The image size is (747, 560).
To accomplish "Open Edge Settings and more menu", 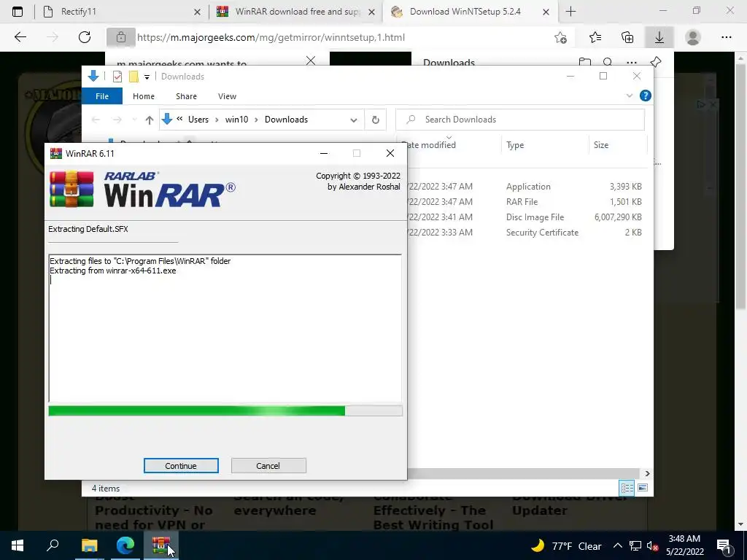I will pos(726,37).
